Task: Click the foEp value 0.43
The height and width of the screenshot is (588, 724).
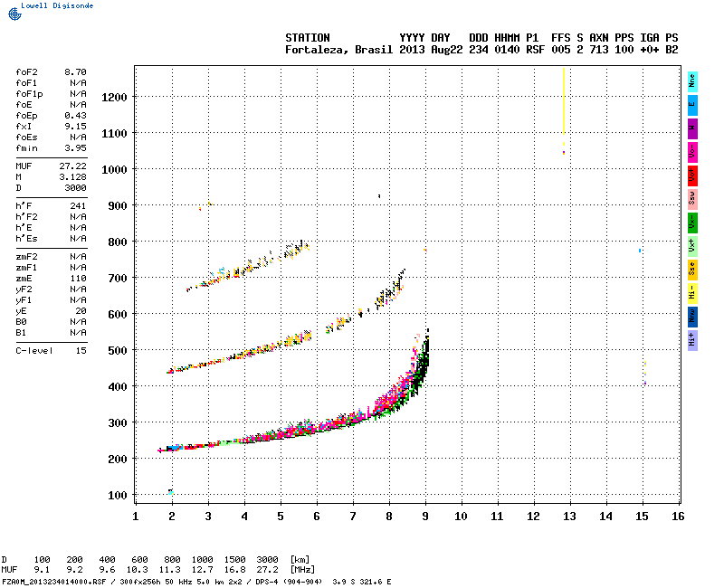Action: coord(75,116)
